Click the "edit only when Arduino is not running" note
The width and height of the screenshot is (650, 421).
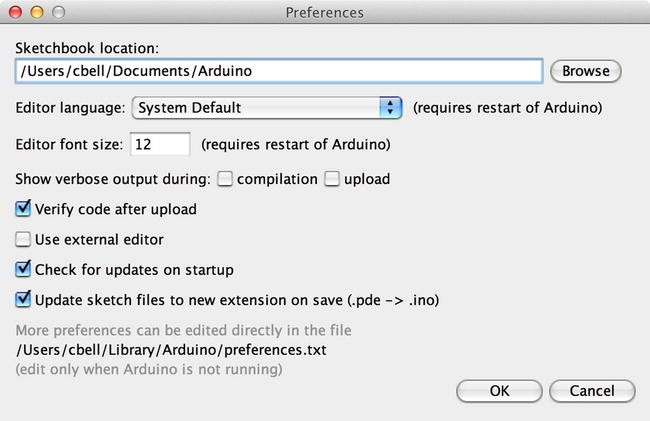(x=150, y=369)
